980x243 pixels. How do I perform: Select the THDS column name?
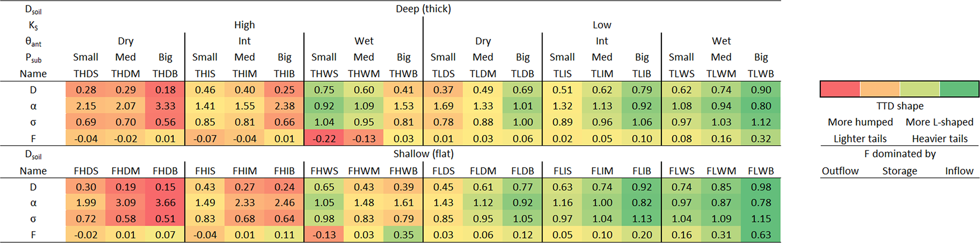pyautogui.click(x=86, y=74)
